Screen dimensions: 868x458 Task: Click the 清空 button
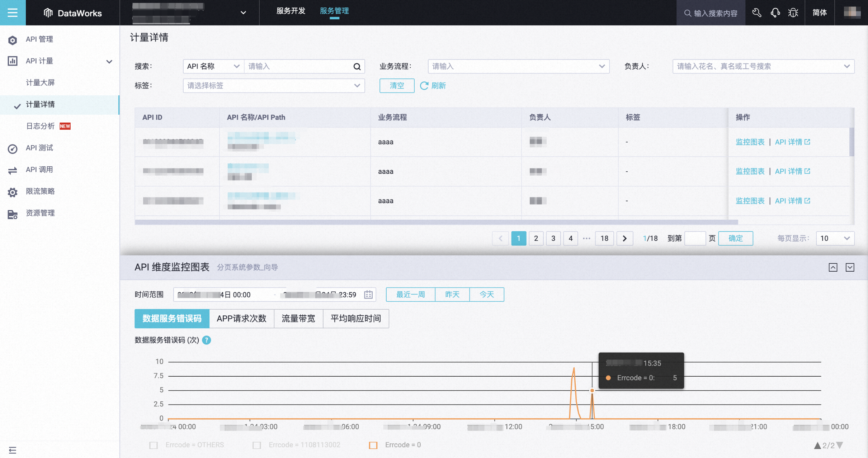point(397,86)
